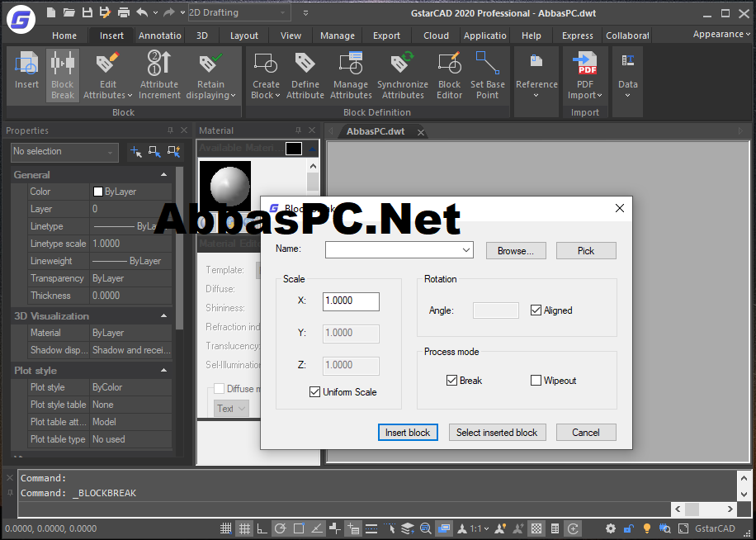Click the command line horizontal scrollbar
The width and height of the screenshot is (756, 540).
click(704, 509)
